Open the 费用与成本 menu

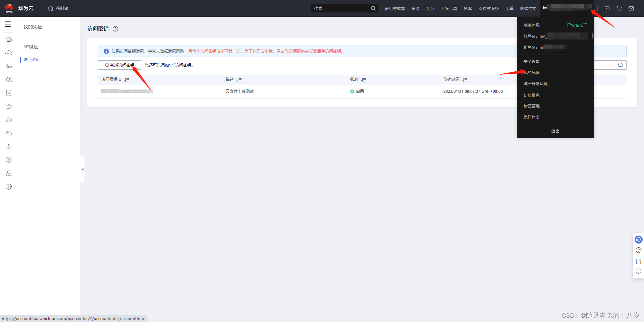tap(394, 9)
